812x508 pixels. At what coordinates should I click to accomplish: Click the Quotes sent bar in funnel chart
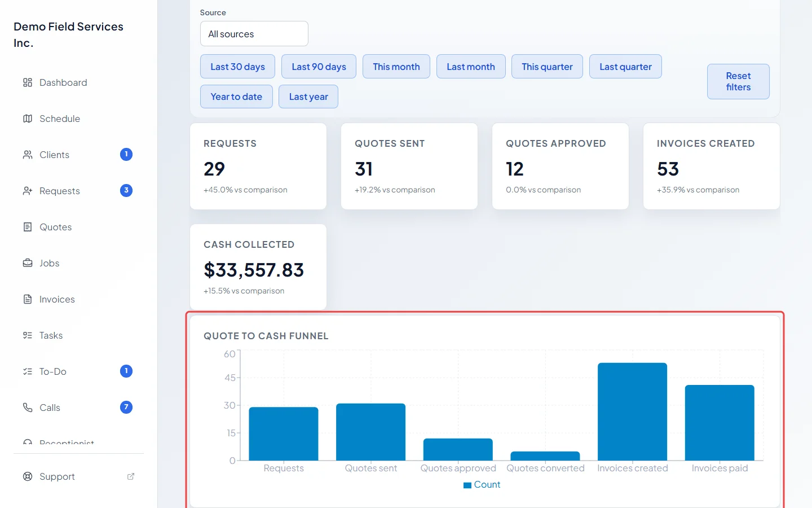tap(370, 432)
